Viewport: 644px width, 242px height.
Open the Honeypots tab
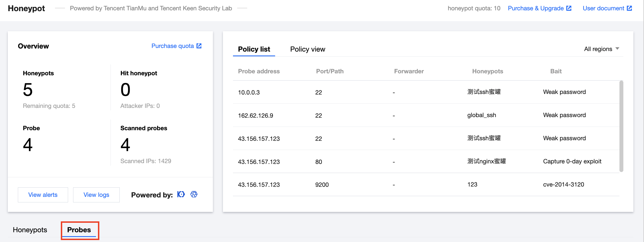[x=30, y=230]
